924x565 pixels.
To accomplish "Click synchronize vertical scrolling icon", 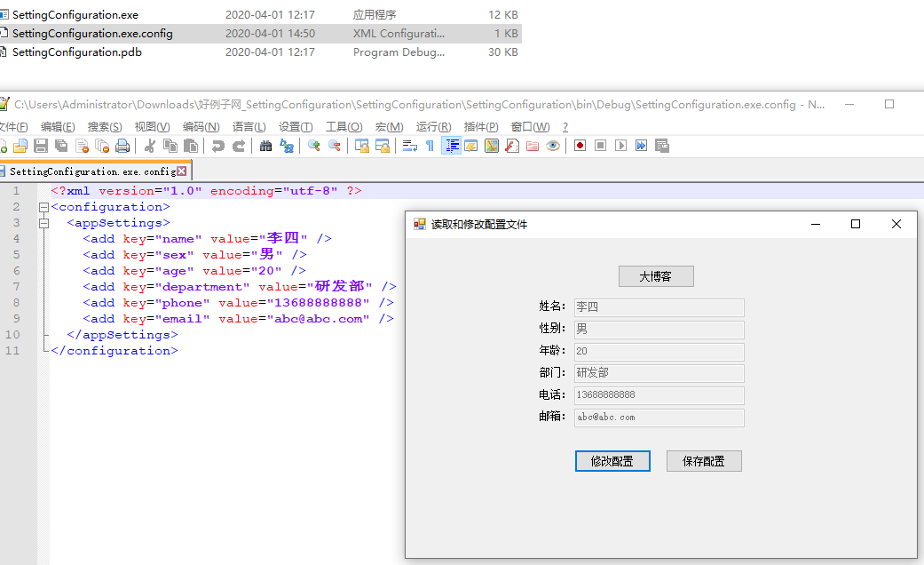I will [362, 146].
